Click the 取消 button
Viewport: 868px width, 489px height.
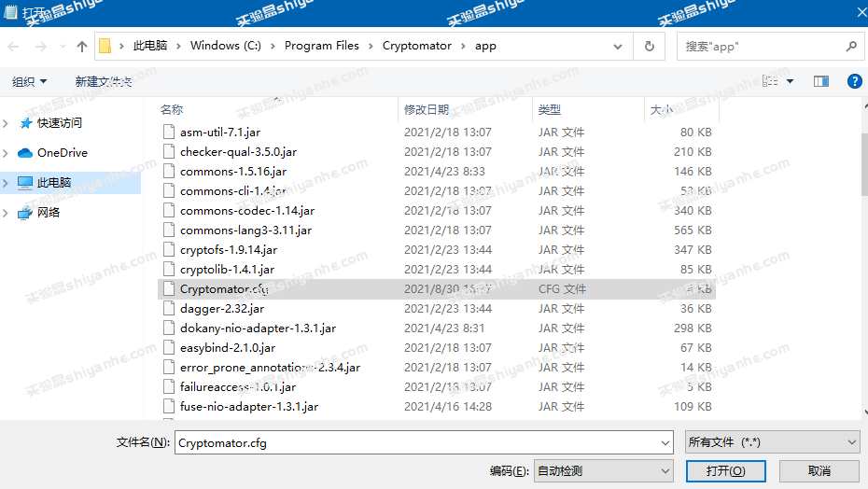pos(819,471)
